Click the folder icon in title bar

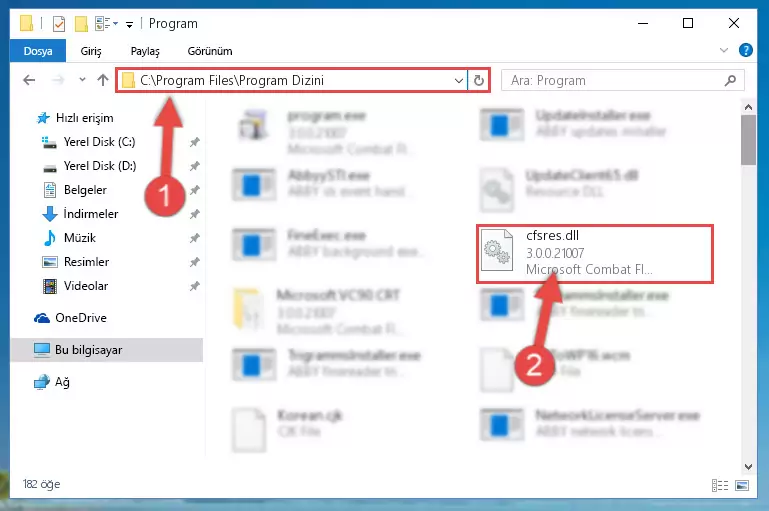[x=26, y=23]
